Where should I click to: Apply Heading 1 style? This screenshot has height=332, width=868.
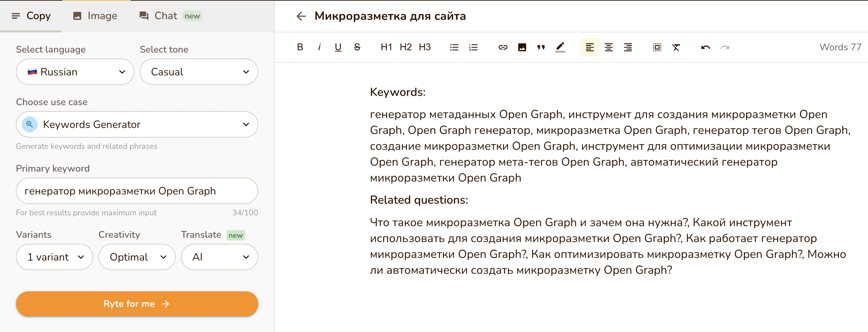(385, 47)
